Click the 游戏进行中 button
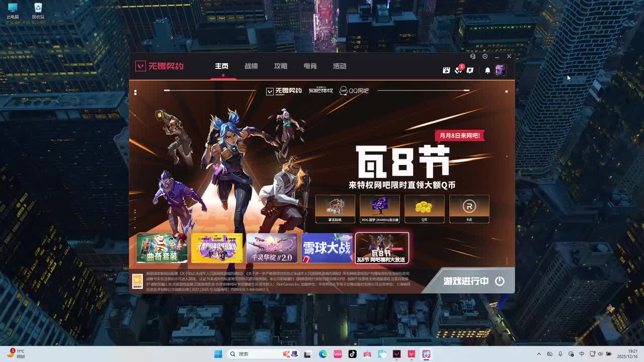 click(468, 281)
